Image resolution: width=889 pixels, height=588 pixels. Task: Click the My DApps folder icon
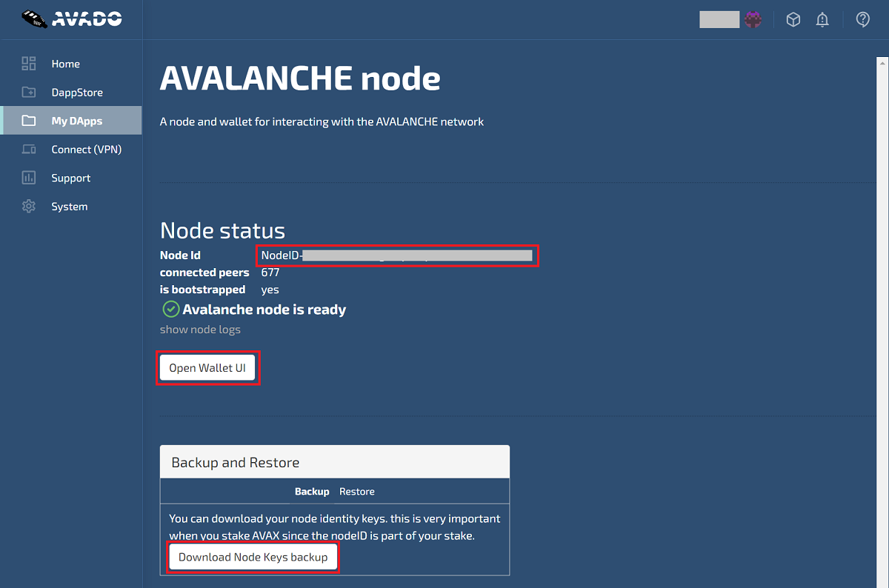pyautogui.click(x=29, y=121)
